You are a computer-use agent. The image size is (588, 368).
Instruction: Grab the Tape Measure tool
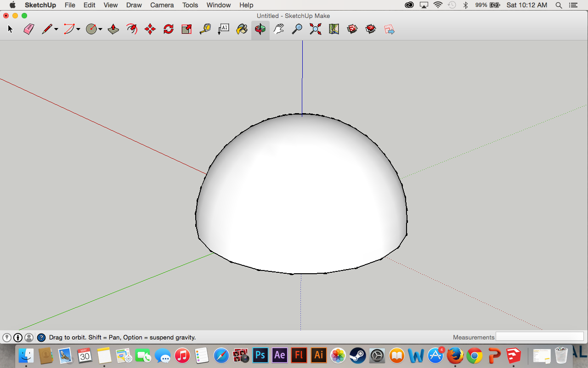click(204, 29)
